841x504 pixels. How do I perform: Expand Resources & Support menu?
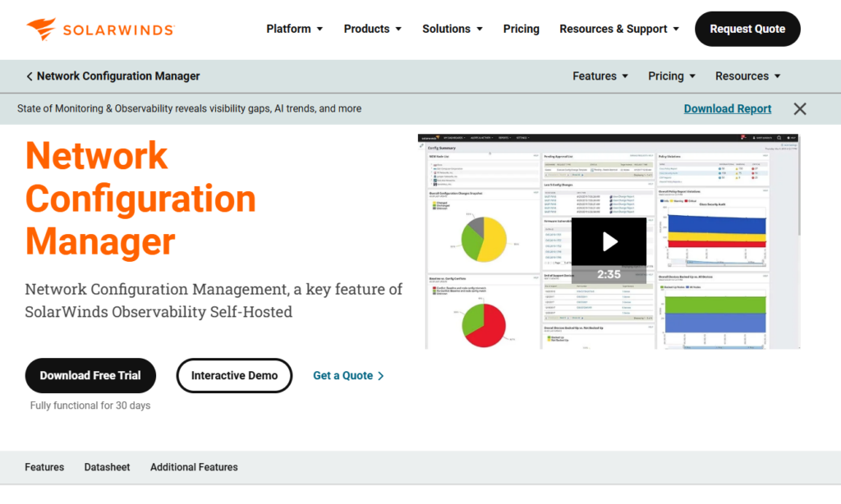(x=619, y=29)
